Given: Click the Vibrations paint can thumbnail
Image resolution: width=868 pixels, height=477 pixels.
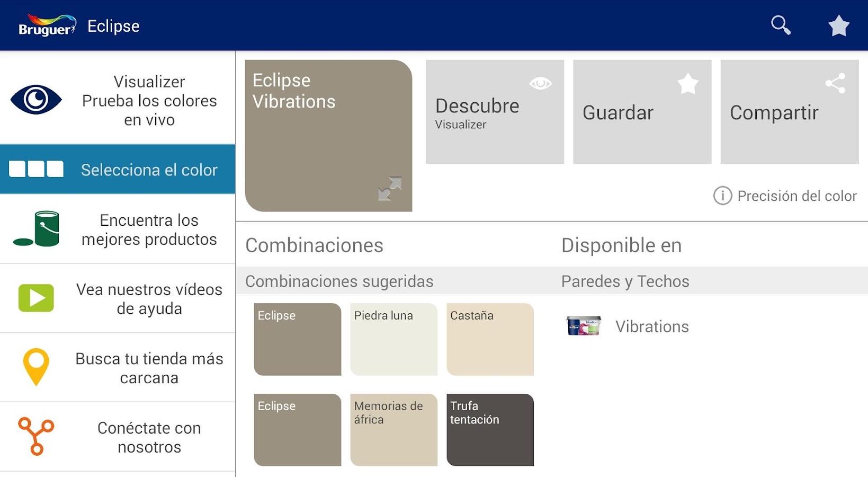Looking at the screenshot, I should [x=583, y=326].
